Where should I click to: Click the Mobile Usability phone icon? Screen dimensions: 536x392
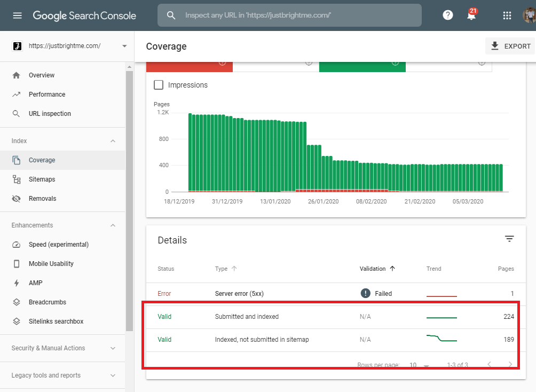coord(16,264)
